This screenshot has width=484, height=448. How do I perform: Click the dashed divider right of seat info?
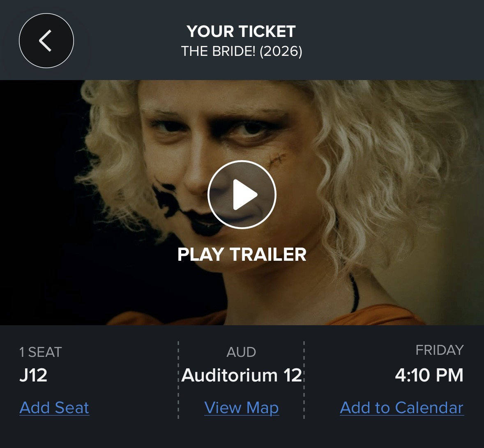[x=178, y=380]
